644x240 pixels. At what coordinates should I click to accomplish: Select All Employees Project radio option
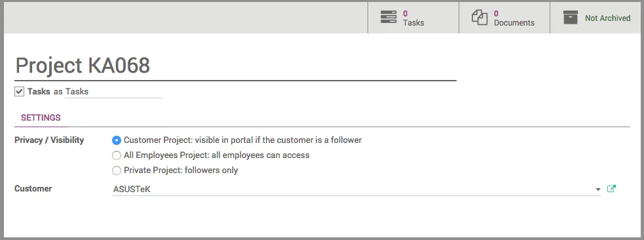[x=117, y=155]
